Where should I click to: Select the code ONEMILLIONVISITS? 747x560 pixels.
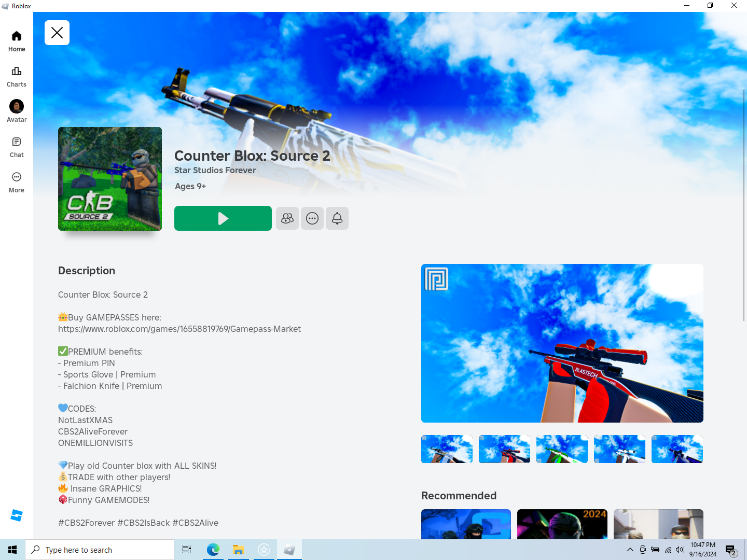tap(95, 443)
